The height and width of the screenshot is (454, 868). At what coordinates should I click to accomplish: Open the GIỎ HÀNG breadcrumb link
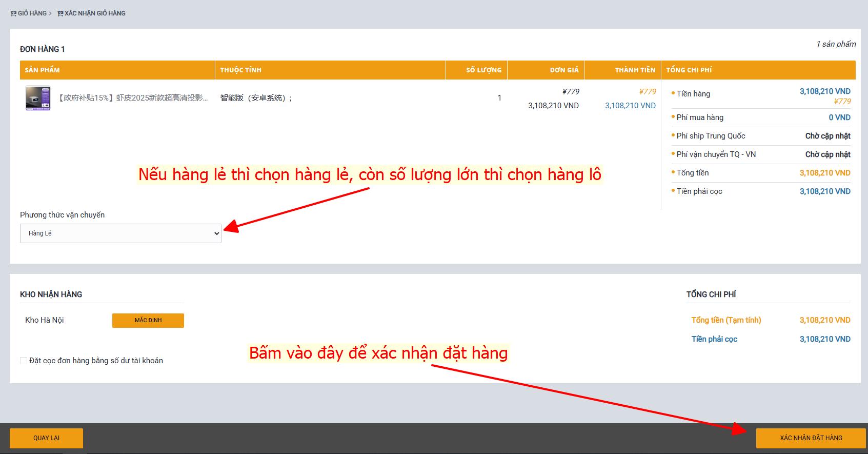point(32,13)
